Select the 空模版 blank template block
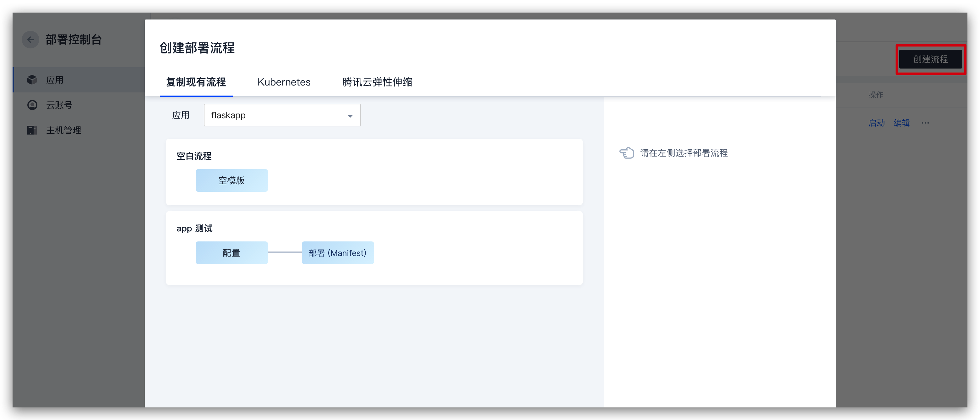This screenshot has width=980, height=420. tap(231, 180)
